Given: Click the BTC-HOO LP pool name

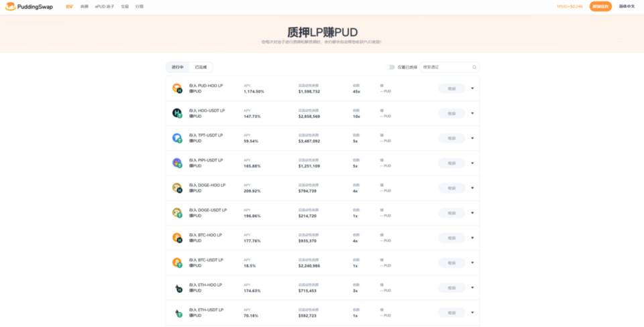Looking at the screenshot, I should (x=205, y=235).
